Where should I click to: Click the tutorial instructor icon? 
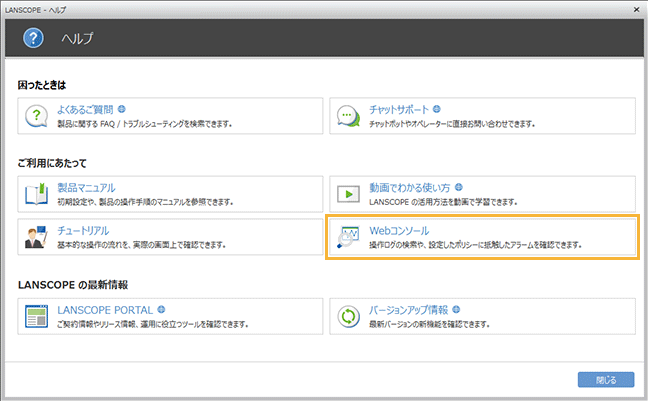pyautogui.click(x=37, y=237)
